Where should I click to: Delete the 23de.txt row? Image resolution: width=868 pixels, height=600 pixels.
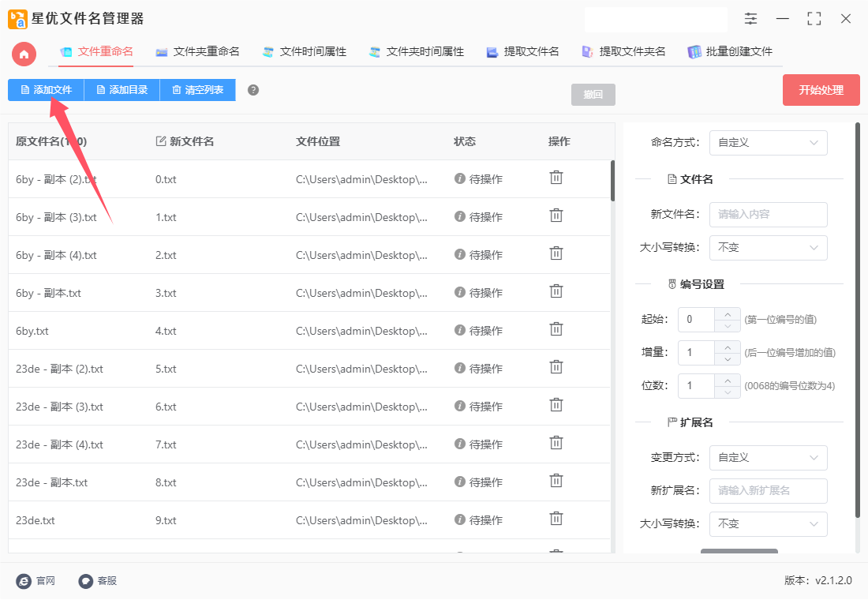[556, 519]
